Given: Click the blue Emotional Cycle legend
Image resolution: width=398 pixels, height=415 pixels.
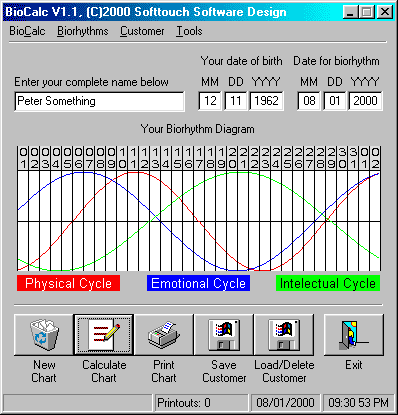Looking at the screenshot, I should click(x=198, y=283).
